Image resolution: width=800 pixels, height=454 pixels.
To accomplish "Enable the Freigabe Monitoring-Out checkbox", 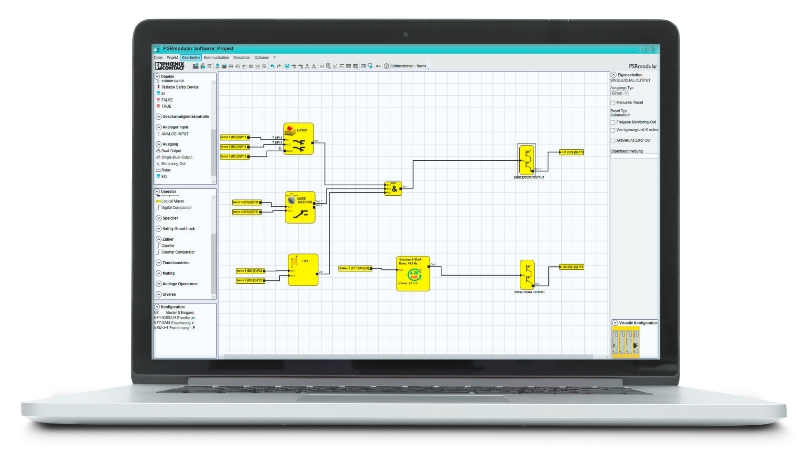I will (x=613, y=120).
